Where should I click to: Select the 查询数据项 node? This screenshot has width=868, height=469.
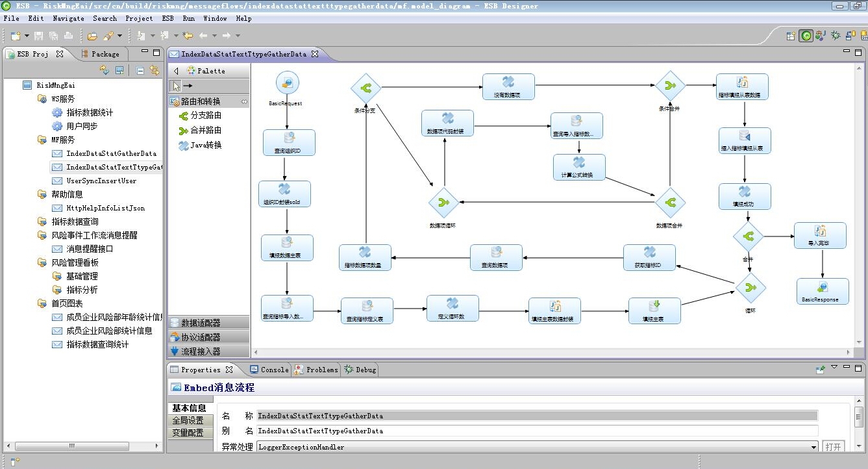496,257
